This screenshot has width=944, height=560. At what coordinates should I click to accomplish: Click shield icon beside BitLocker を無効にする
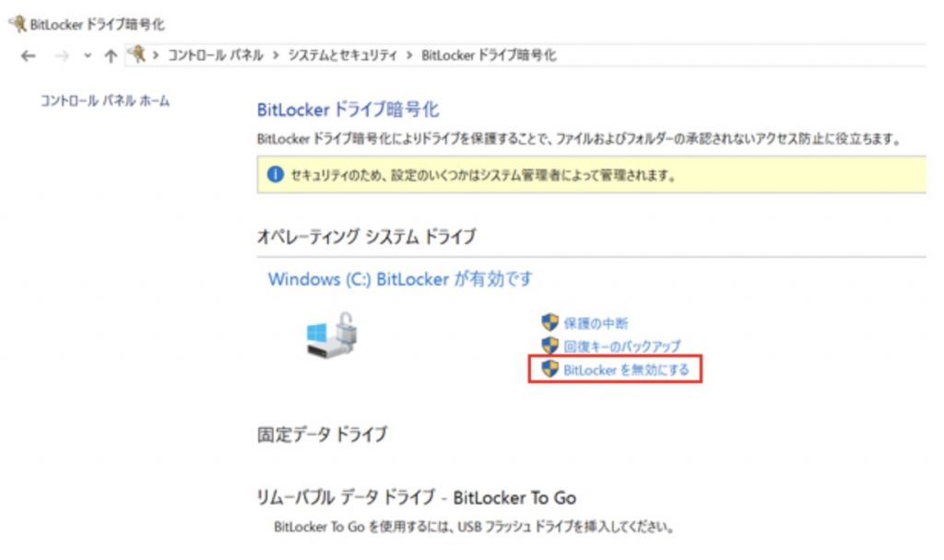click(x=549, y=368)
